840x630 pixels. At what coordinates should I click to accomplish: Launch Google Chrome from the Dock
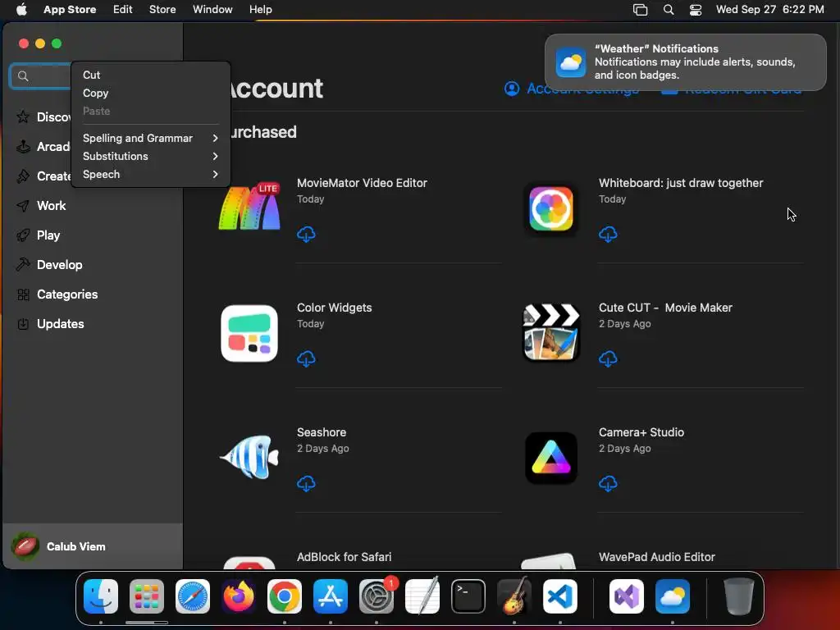(x=285, y=596)
